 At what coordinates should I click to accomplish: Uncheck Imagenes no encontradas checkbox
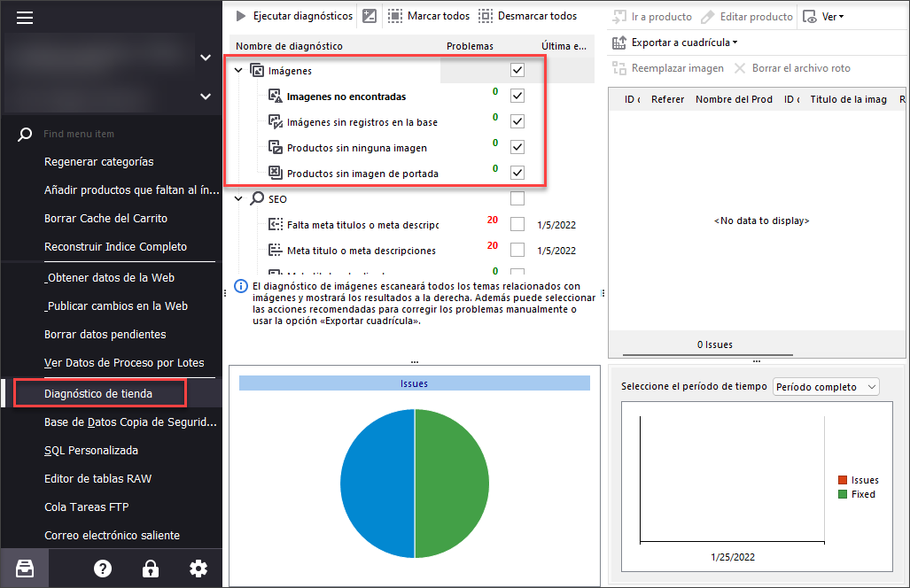point(517,96)
